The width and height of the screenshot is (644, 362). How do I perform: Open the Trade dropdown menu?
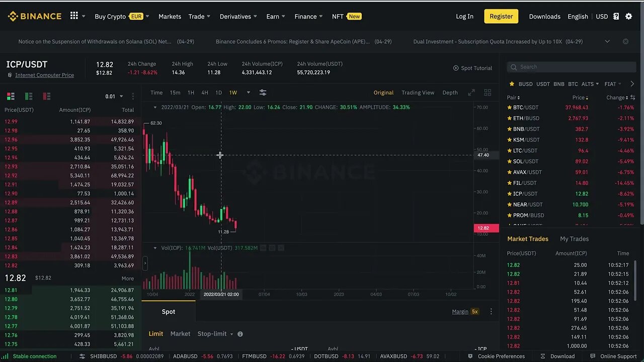click(x=199, y=16)
